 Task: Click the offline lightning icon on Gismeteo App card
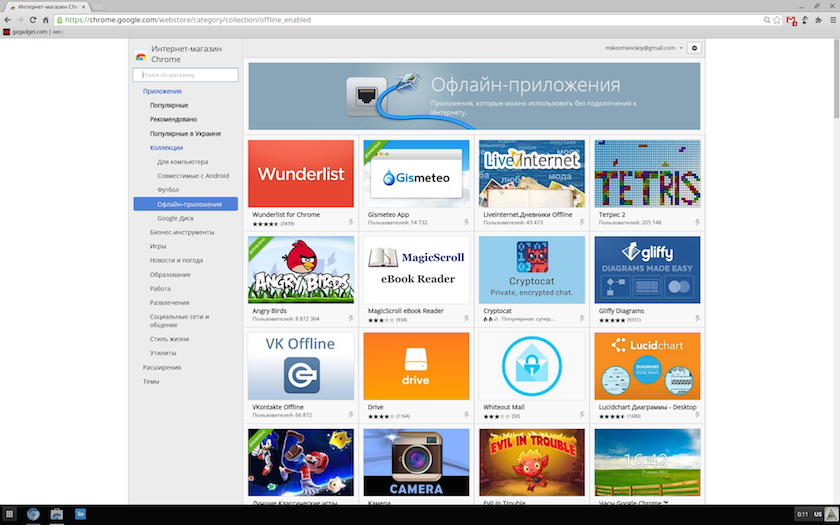point(466,222)
